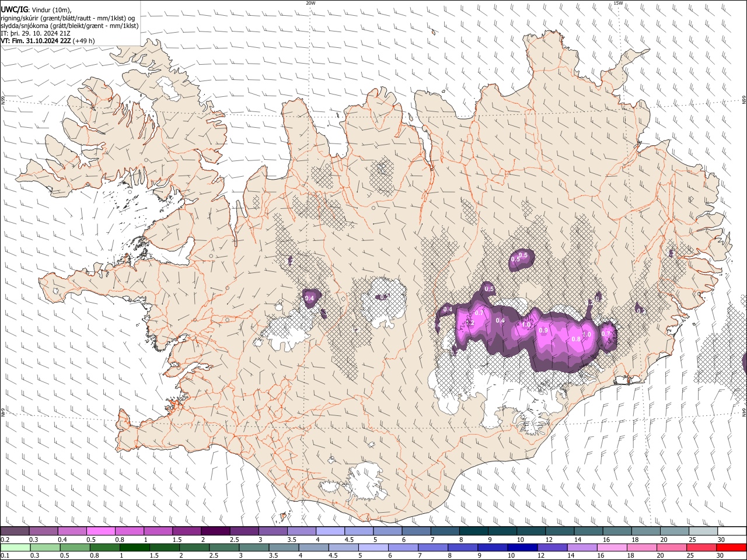Screen dimensions: 747x560
Task: Pick the top-row legend swatch between 1 and 1.5
Action: [158, 531]
